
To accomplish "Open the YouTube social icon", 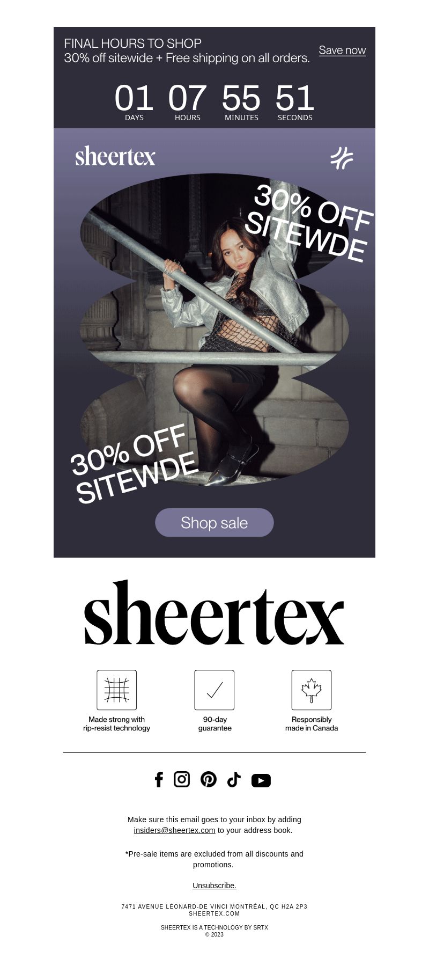I will (x=261, y=780).
